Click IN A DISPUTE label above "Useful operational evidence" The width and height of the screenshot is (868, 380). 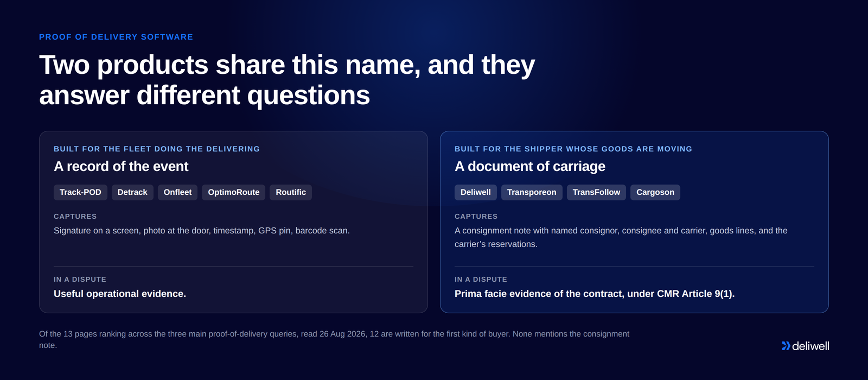tap(80, 279)
